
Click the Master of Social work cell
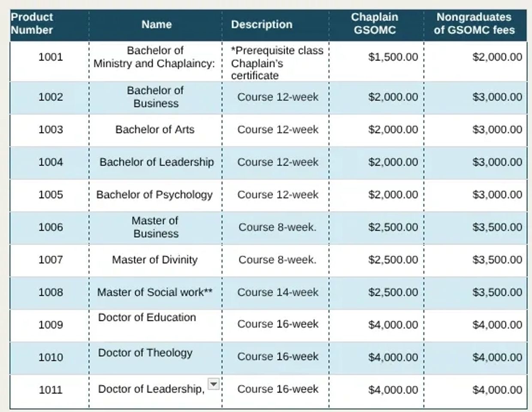point(154,292)
